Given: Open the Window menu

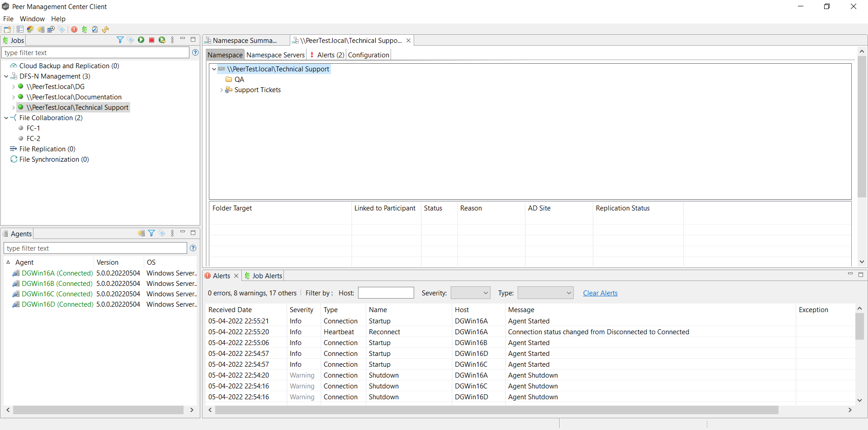Looking at the screenshot, I should (x=32, y=19).
